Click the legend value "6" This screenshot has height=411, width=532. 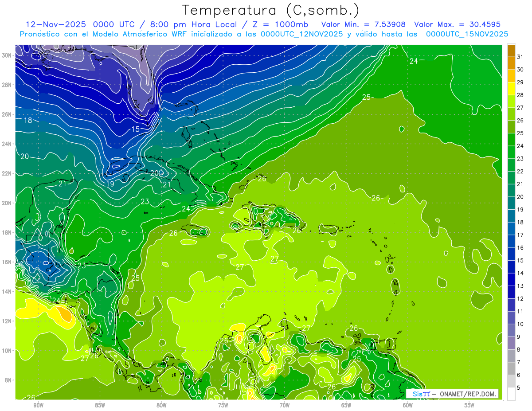click(x=519, y=375)
